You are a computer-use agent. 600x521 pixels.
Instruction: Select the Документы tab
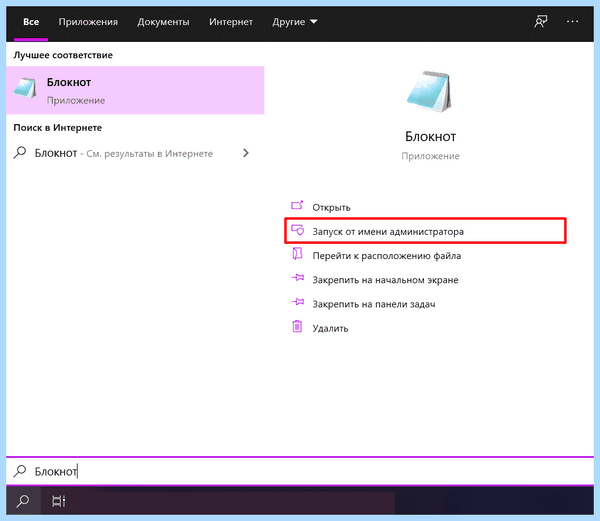pos(163,22)
